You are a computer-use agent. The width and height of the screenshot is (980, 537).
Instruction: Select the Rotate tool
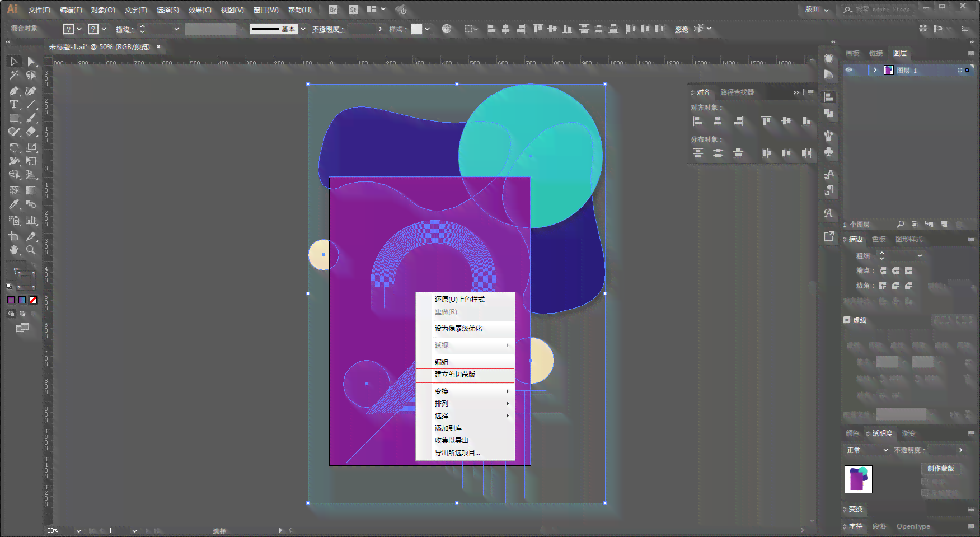(14, 147)
